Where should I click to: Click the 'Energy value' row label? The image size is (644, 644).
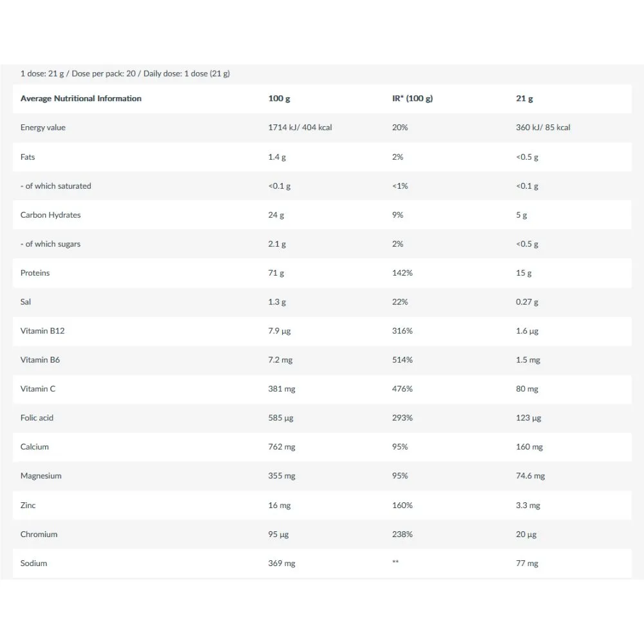(43, 128)
